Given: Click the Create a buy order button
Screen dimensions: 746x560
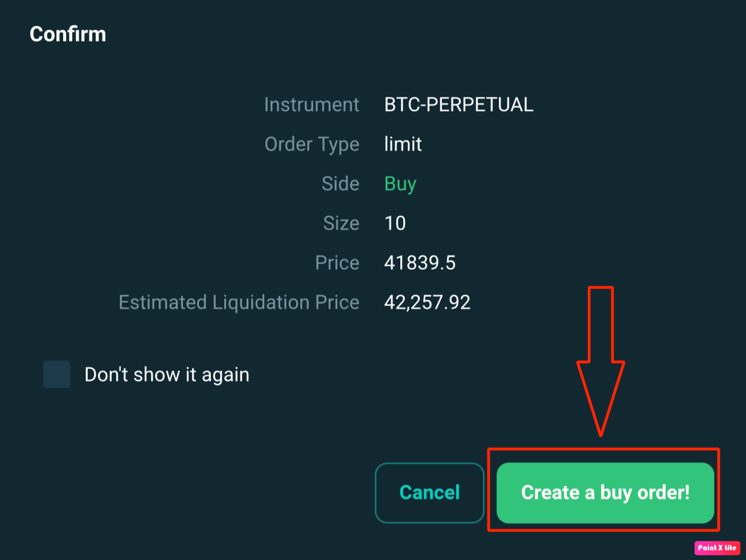Looking at the screenshot, I should click(604, 493).
